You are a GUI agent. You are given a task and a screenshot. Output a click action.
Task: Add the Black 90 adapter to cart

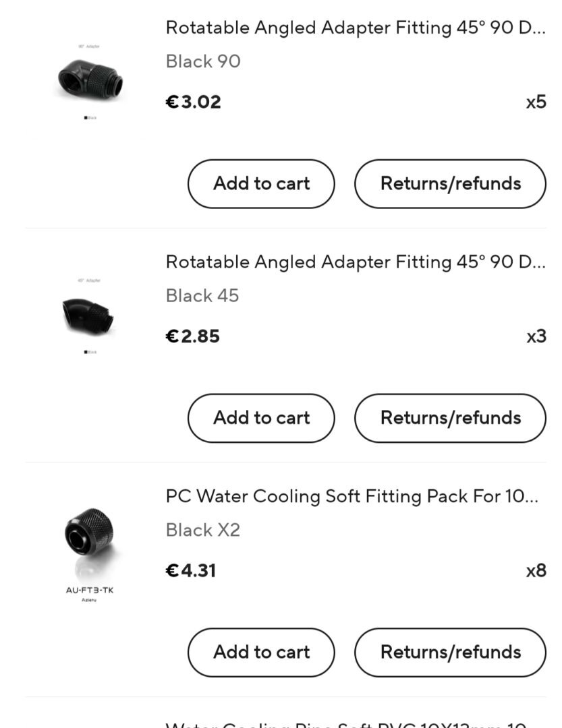pos(261,183)
